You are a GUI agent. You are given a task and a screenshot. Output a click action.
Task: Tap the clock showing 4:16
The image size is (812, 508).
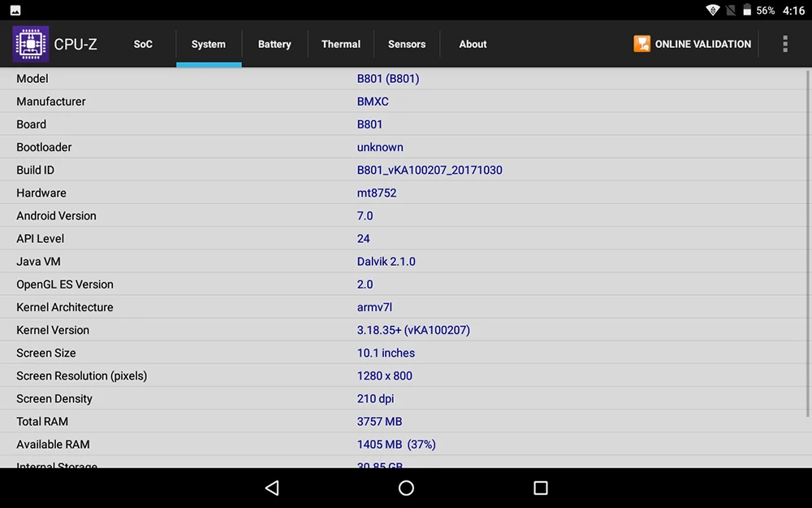click(x=793, y=11)
